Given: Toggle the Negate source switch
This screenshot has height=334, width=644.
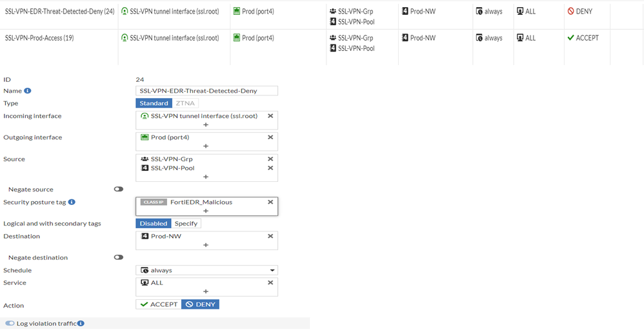Looking at the screenshot, I should (x=119, y=190).
